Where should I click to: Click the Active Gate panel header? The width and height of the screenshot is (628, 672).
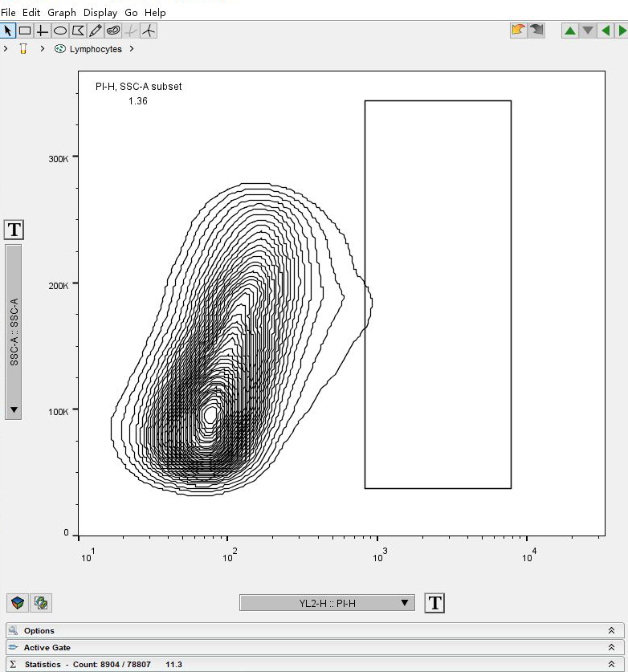click(315, 647)
